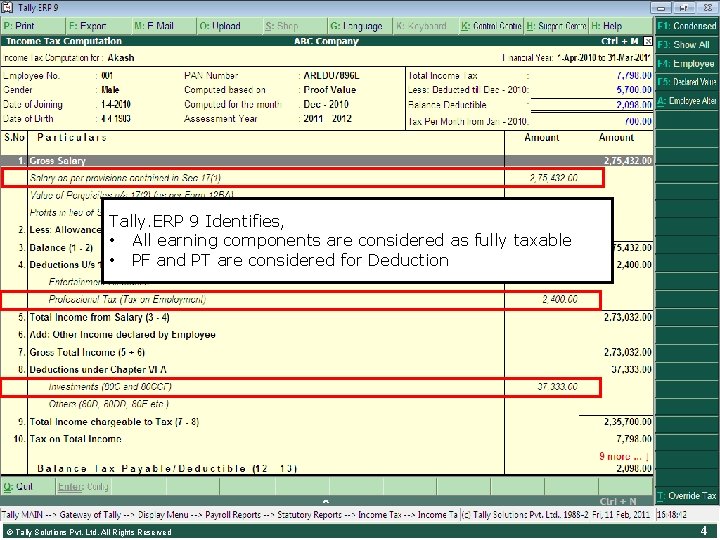
Task: Click the P: Print button
Action: [x=33, y=26]
